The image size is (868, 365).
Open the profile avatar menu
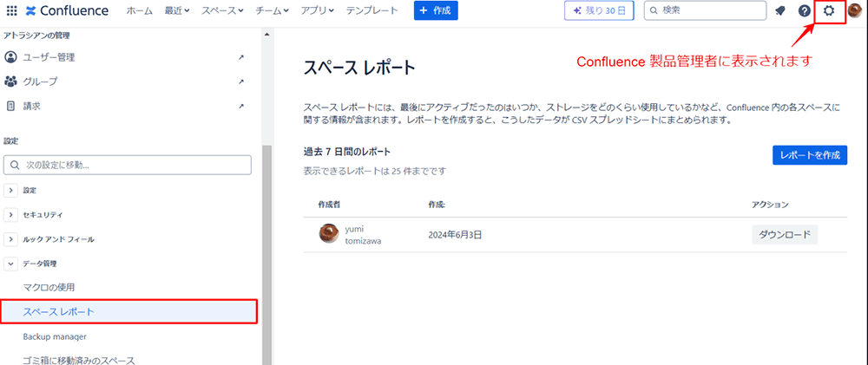[855, 10]
